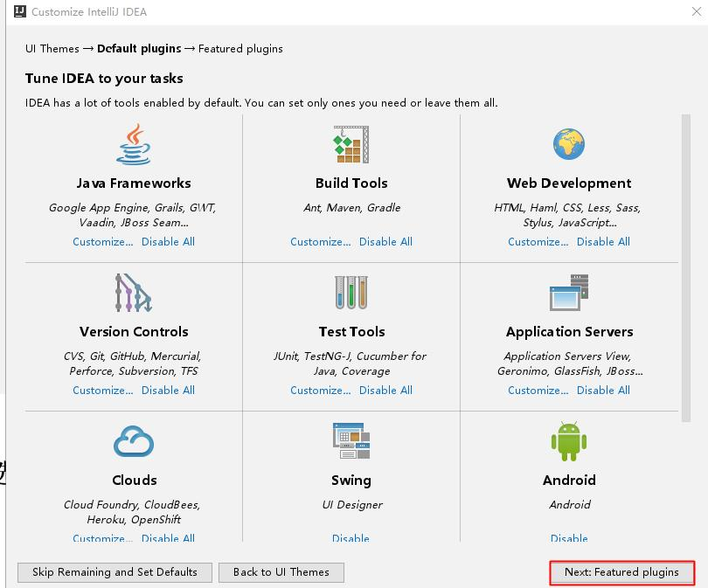
Task: Click the Java Frameworks heading
Action: [x=134, y=183]
